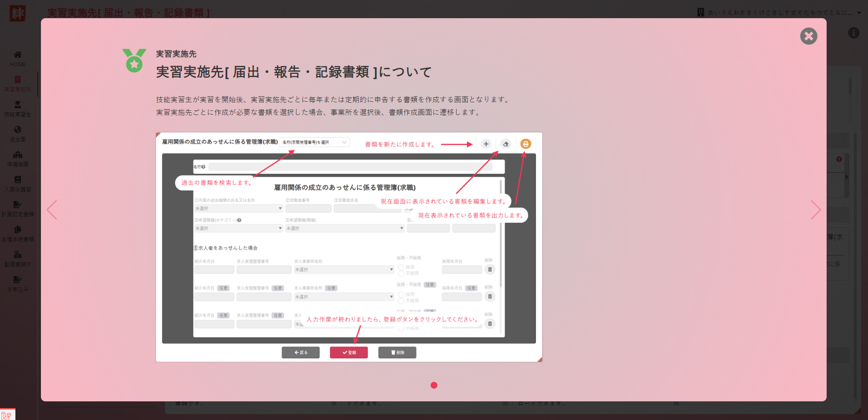Open the 名称(求職受理整理番号)を選択 dropdown
868x420 pixels.
coord(314,142)
